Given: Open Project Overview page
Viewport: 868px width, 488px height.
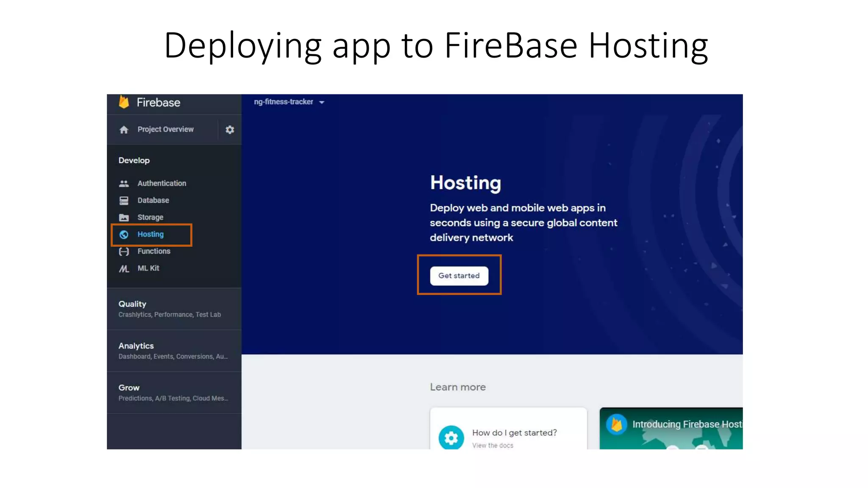Looking at the screenshot, I should [165, 129].
